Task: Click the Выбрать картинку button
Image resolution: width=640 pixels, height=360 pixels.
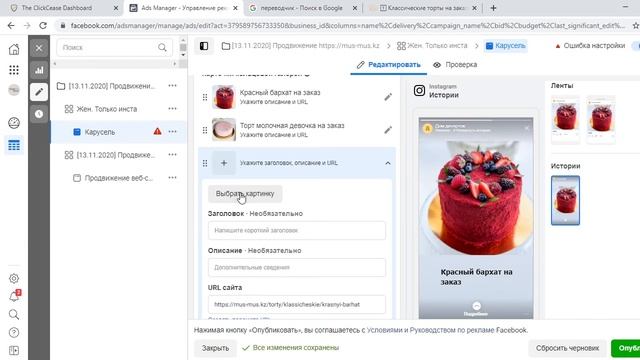Action: click(x=245, y=194)
